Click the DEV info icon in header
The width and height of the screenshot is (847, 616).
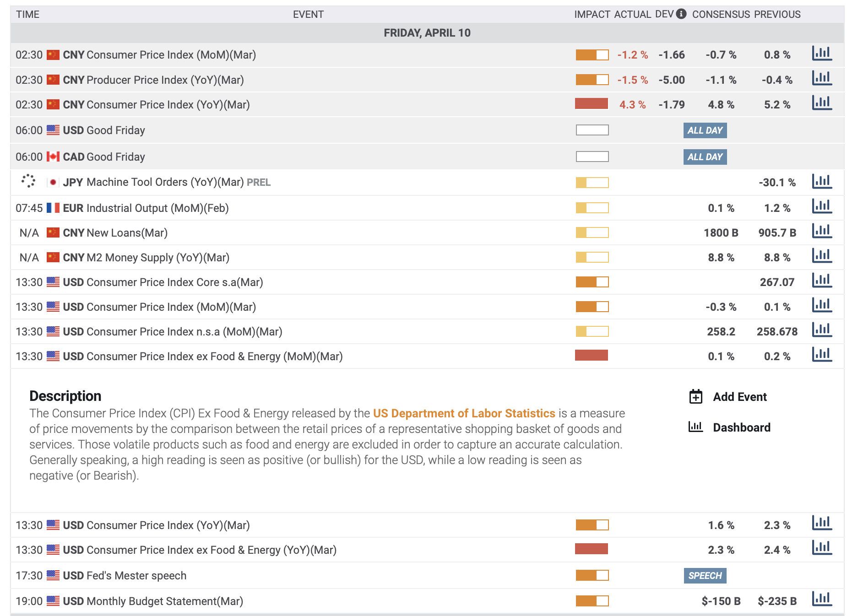(681, 14)
